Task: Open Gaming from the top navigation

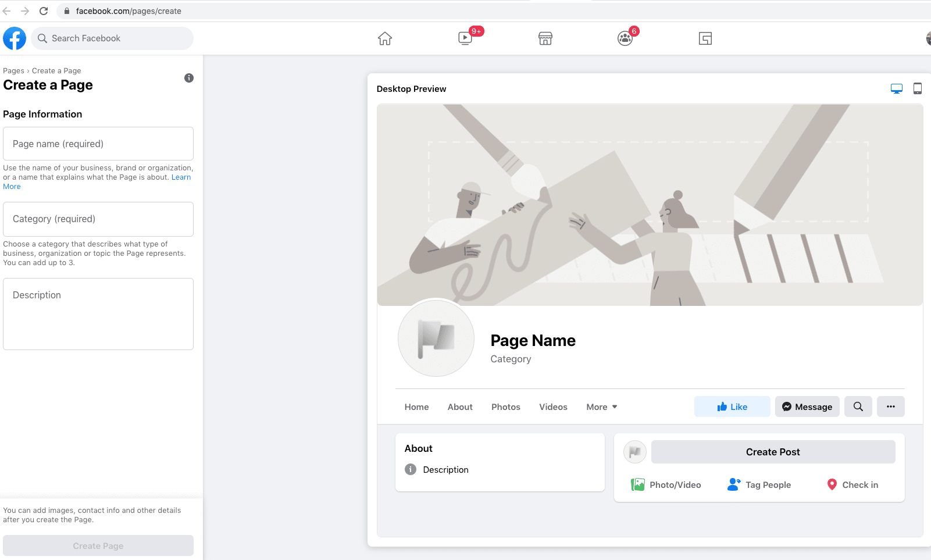Action: point(705,38)
